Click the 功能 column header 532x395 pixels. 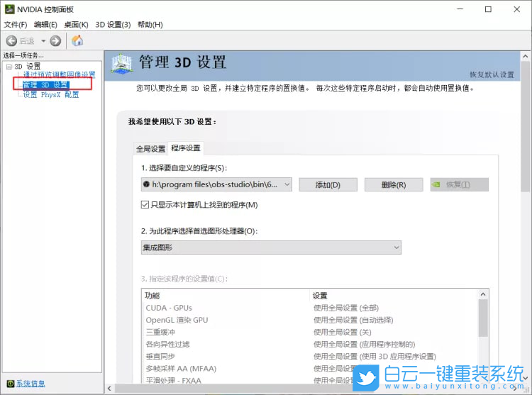(152, 296)
